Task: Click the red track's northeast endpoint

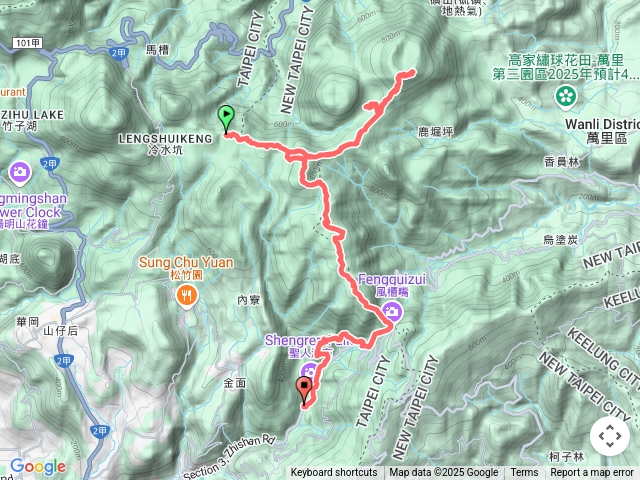Action: coord(413,73)
